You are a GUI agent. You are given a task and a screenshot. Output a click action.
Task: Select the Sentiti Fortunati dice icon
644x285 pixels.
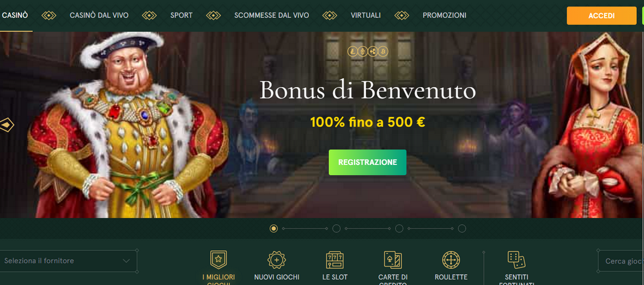point(516,260)
